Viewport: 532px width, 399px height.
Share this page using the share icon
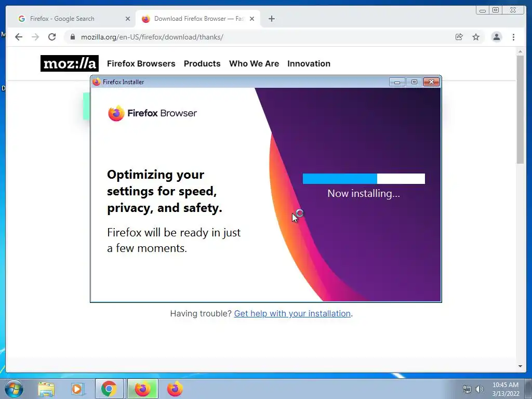[x=459, y=37]
